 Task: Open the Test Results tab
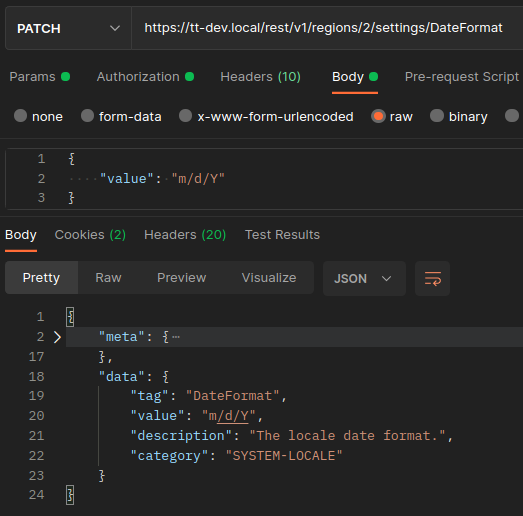coord(282,235)
